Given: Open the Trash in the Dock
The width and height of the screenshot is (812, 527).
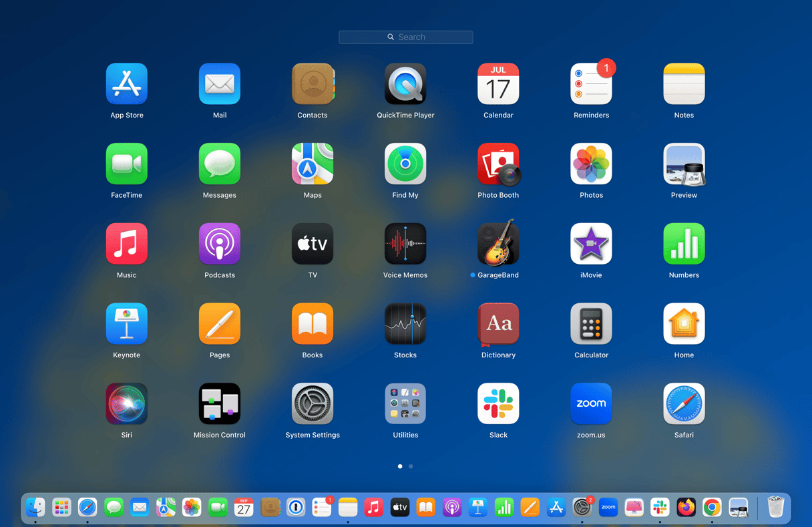Looking at the screenshot, I should (x=775, y=508).
